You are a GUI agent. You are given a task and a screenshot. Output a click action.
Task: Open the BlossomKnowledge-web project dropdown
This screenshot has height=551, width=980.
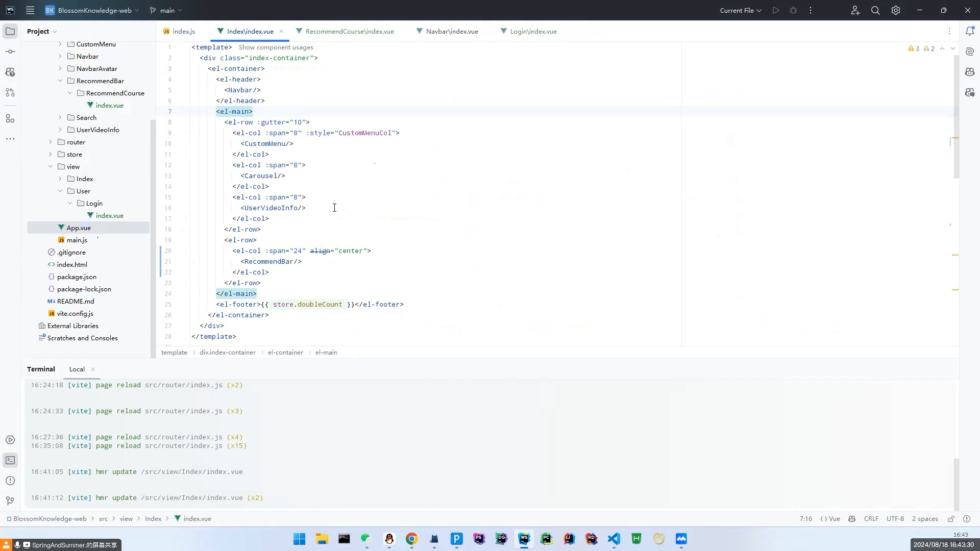(x=92, y=10)
